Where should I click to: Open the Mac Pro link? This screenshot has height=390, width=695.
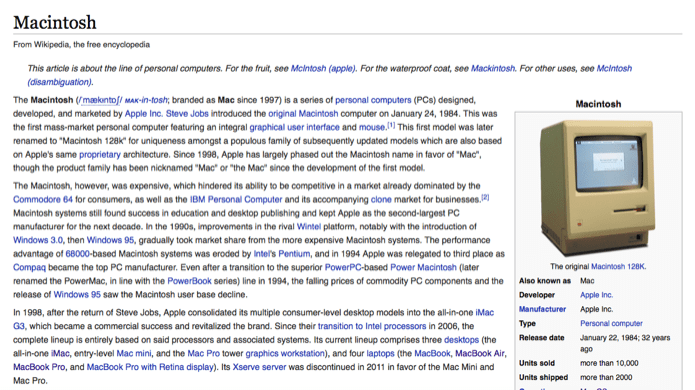203,354
